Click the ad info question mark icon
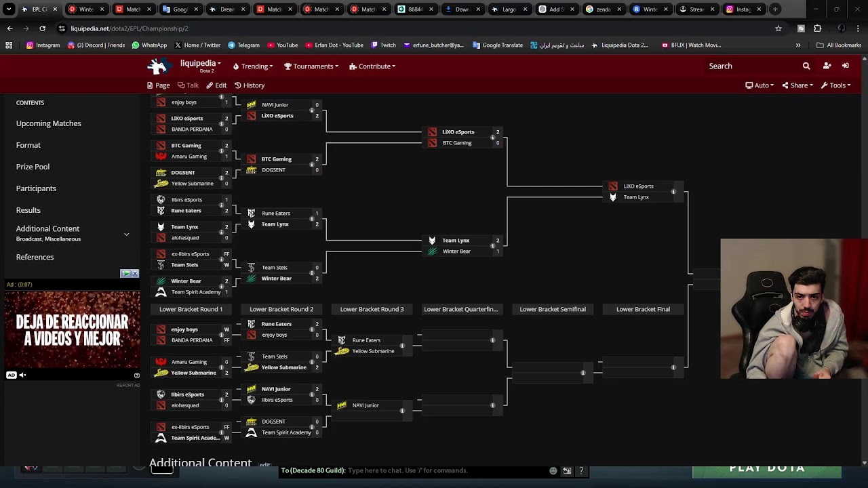Image resolution: width=868 pixels, height=488 pixels. (x=136, y=375)
